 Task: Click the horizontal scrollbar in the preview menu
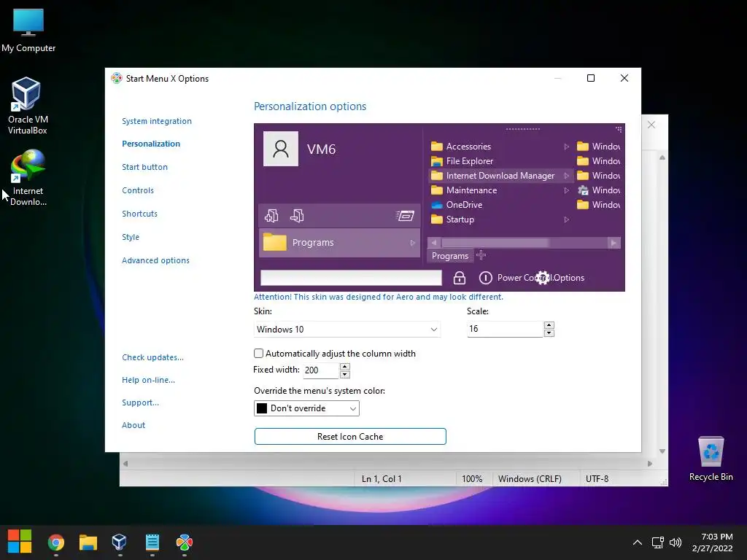[x=524, y=243]
